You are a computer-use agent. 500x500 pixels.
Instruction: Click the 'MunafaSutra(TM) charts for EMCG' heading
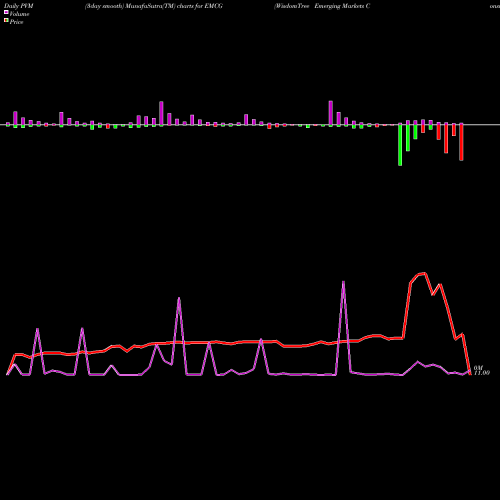(173, 6)
